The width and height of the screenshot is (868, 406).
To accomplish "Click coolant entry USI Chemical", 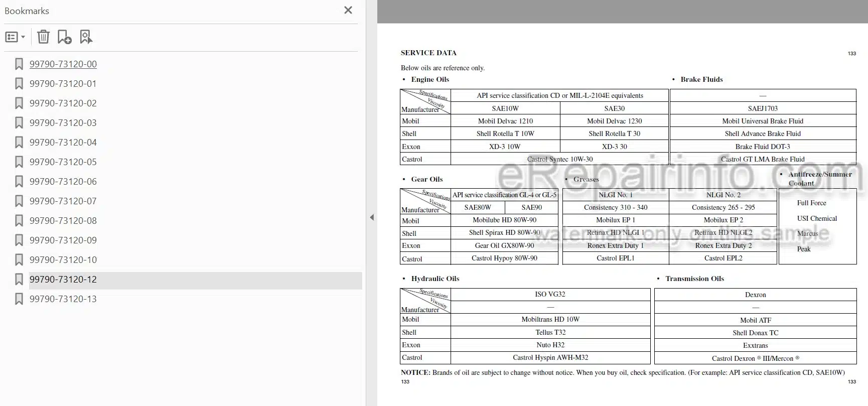I will 817,218.
